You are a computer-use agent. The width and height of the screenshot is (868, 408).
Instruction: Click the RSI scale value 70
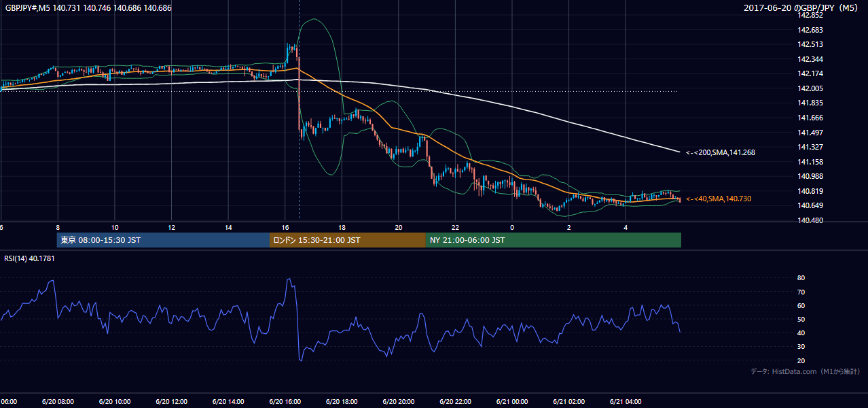(801, 292)
